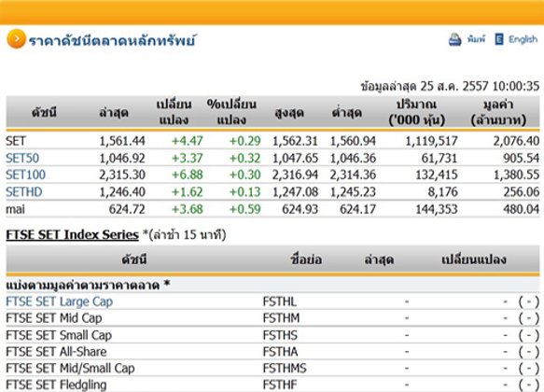The width and height of the screenshot is (544, 392).
Task: Select SET50 change +3.37
Action: [x=188, y=158]
